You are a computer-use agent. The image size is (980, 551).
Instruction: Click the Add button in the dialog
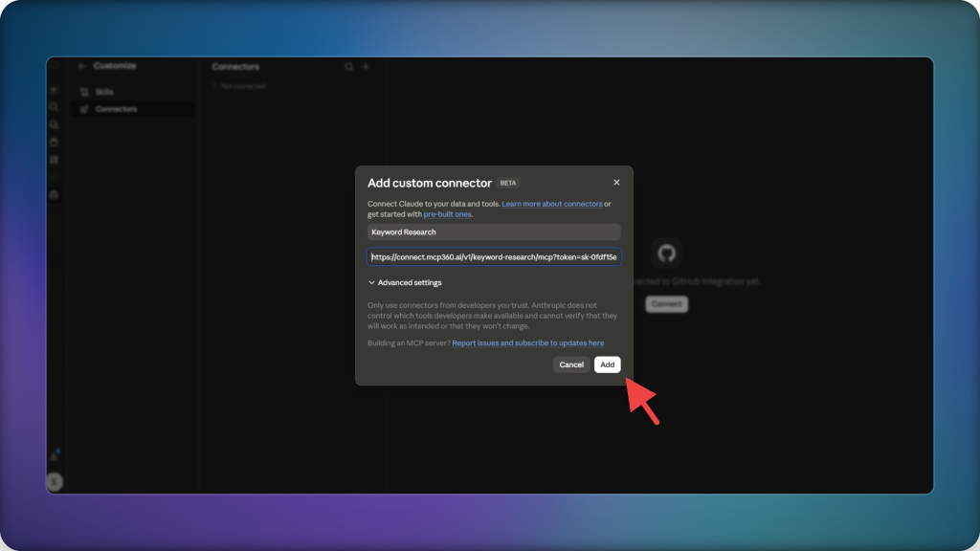tap(607, 364)
